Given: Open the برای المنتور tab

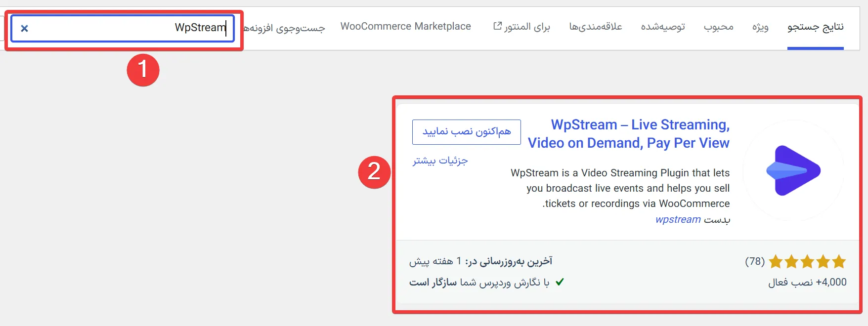Looking at the screenshot, I should pyautogui.click(x=522, y=27).
